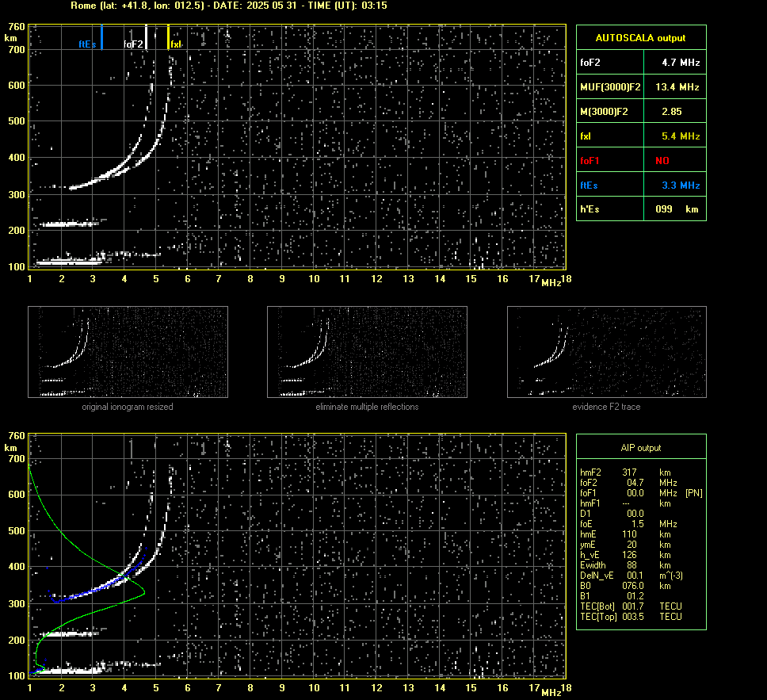Click the h_vE 126 km row
The image size is (767, 700).
[625, 555]
